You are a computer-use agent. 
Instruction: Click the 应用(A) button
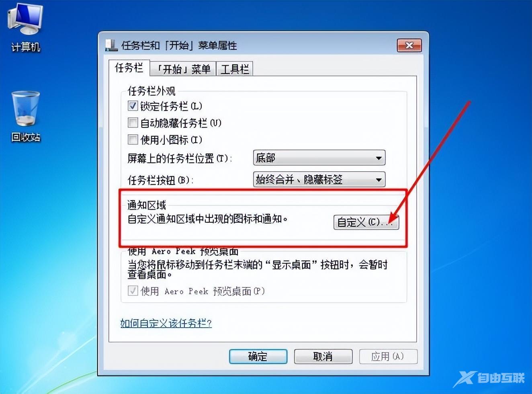(x=388, y=356)
